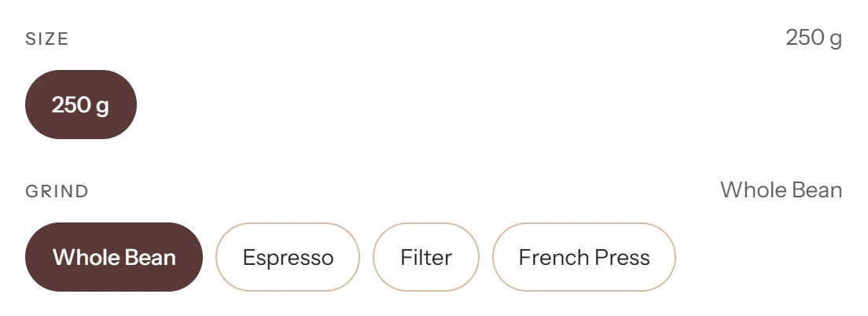
Task: Tap the dark brown 250 g pill
Action: point(81,105)
